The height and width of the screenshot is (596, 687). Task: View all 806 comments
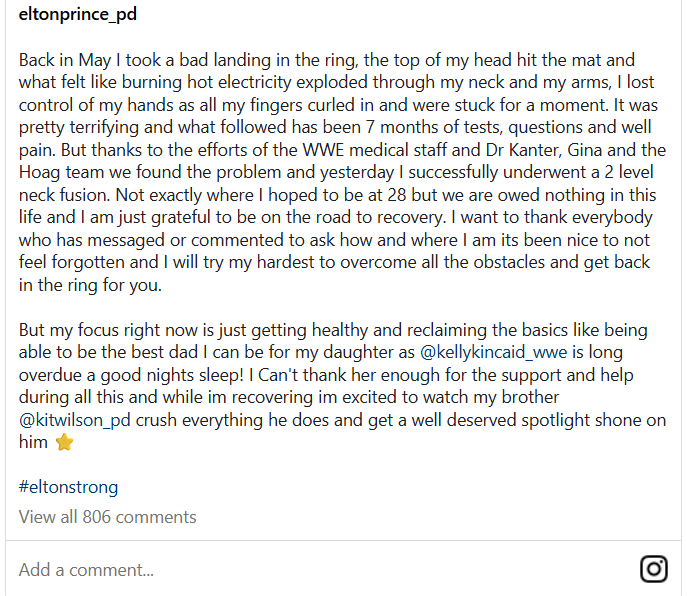point(107,517)
